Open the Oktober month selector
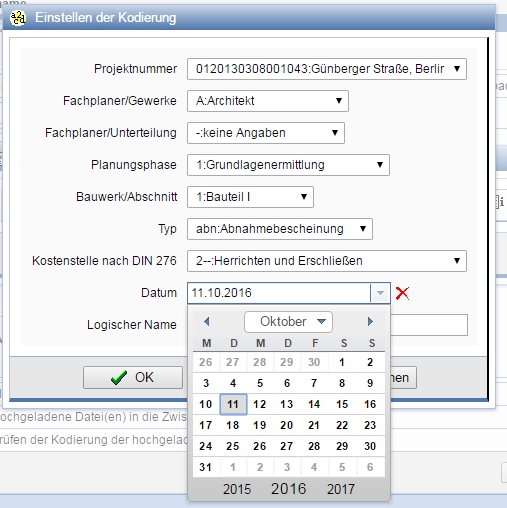The height and width of the screenshot is (508, 507). (288, 322)
